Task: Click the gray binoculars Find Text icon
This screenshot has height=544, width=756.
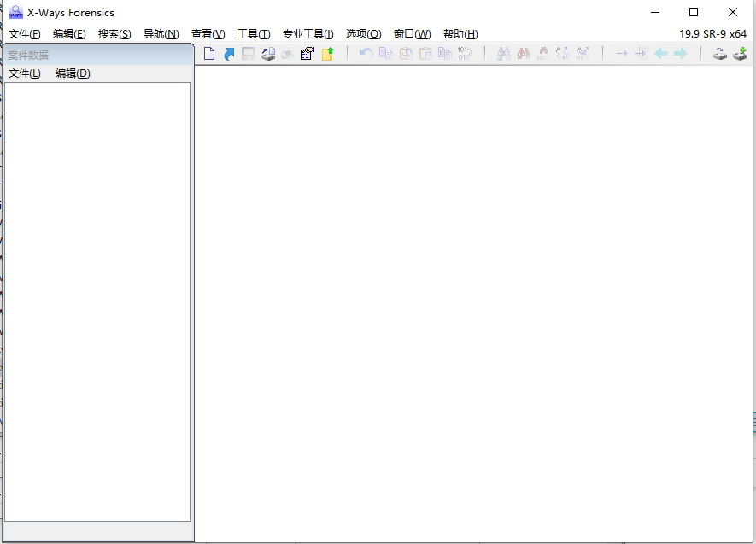Action: [504, 54]
